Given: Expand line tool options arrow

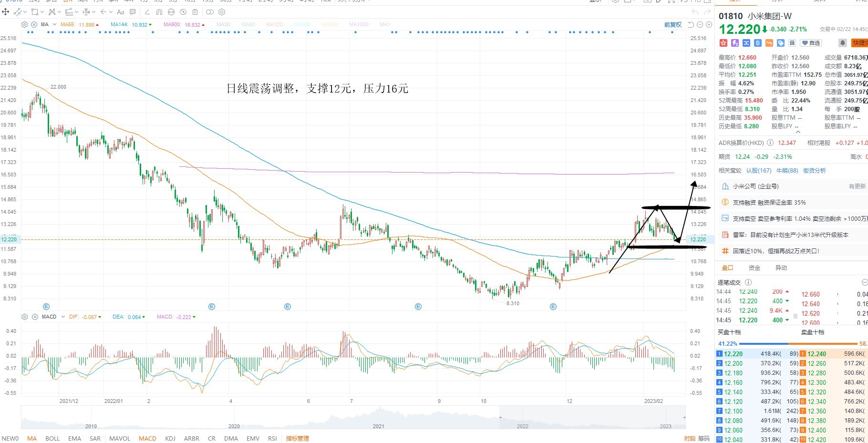Looking at the screenshot, I should click(x=25, y=12).
